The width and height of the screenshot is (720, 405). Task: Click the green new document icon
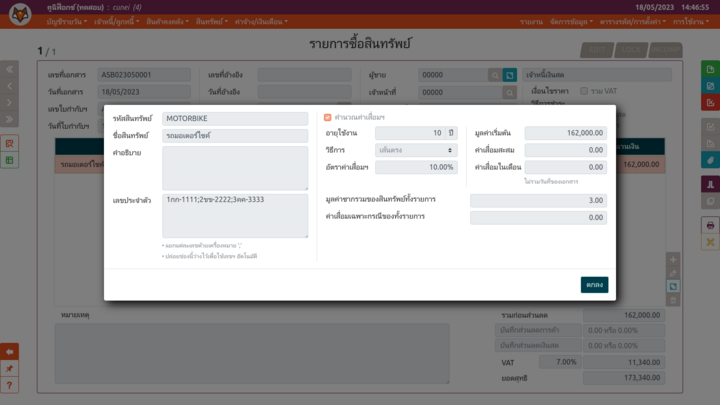[710, 69]
